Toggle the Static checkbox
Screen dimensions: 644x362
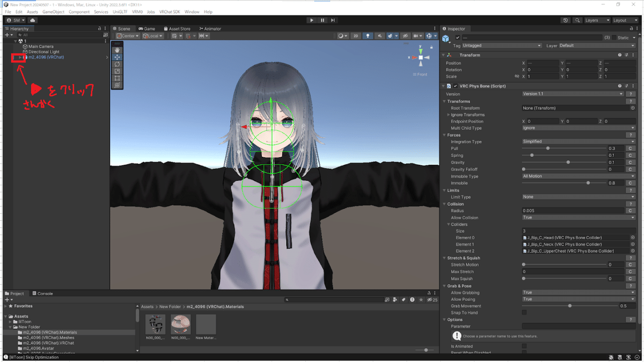[x=614, y=38]
